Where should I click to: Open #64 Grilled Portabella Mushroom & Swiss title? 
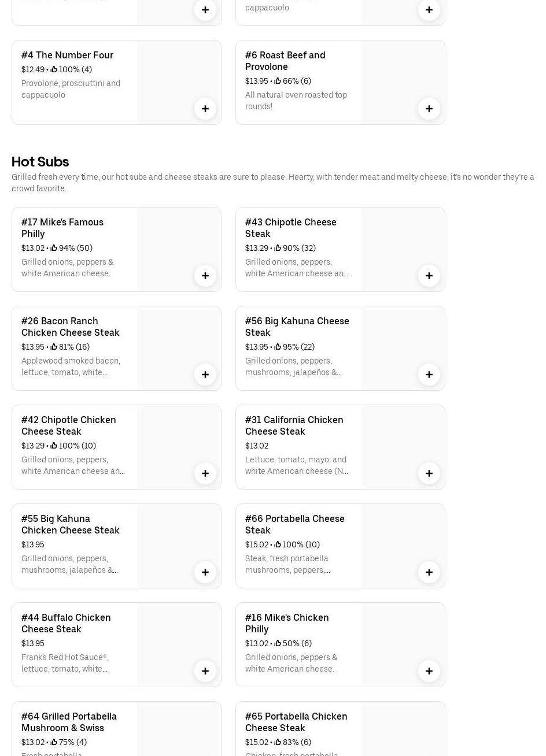click(x=69, y=722)
